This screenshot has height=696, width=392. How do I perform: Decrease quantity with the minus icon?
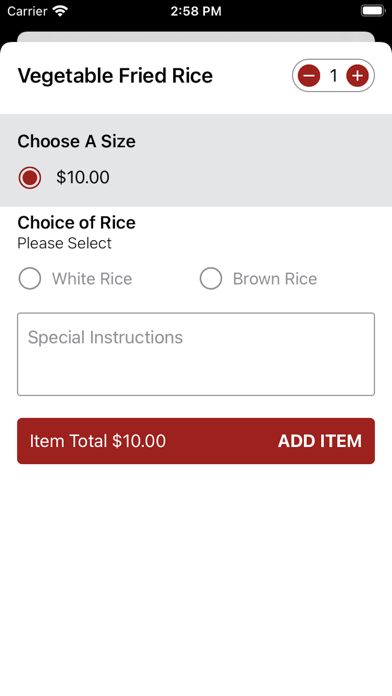click(x=309, y=76)
